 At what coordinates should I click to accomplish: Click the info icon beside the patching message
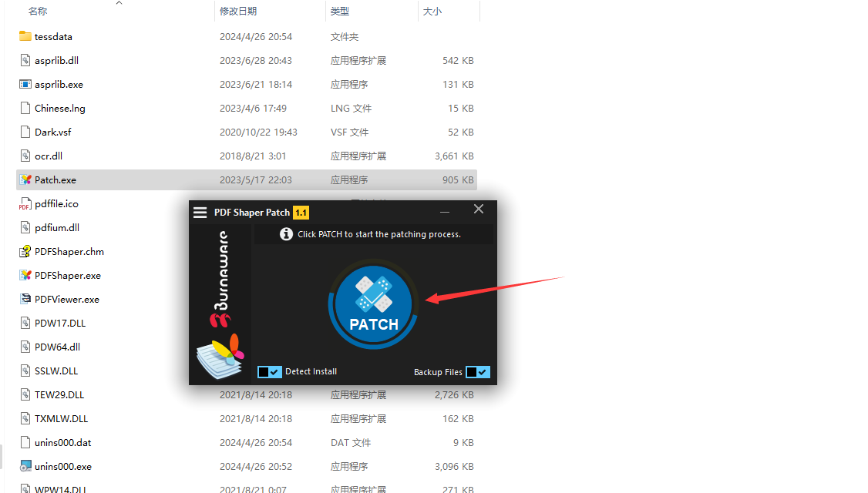click(286, 234)
